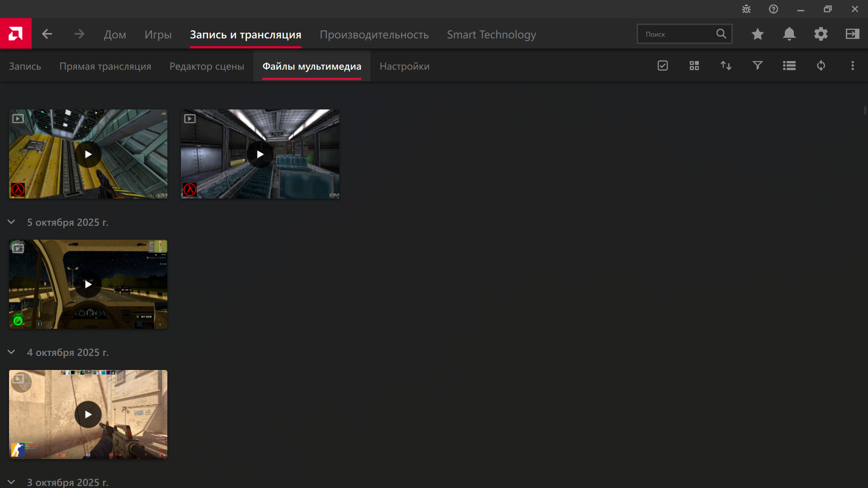This screenshot has height=488, width=868.
Task: Click the search magnifier icon
Action: [x=721, y=34]
